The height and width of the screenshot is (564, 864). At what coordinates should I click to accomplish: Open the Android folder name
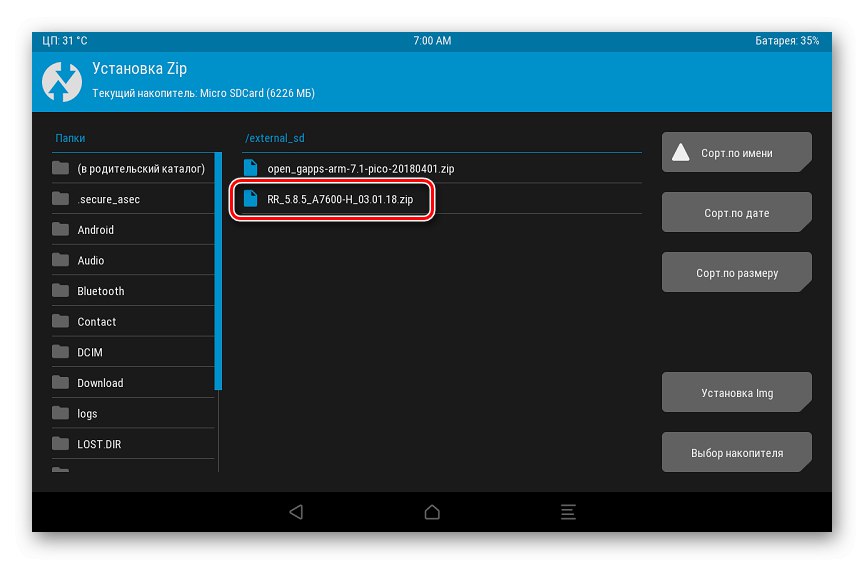tap(95, 230)
